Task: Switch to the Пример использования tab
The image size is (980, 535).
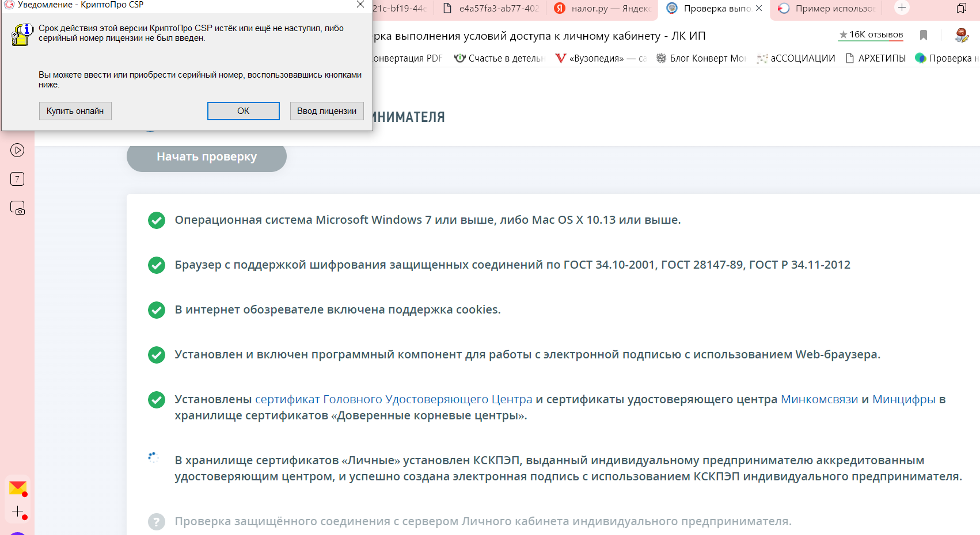Action: click(x=827, y=9)
